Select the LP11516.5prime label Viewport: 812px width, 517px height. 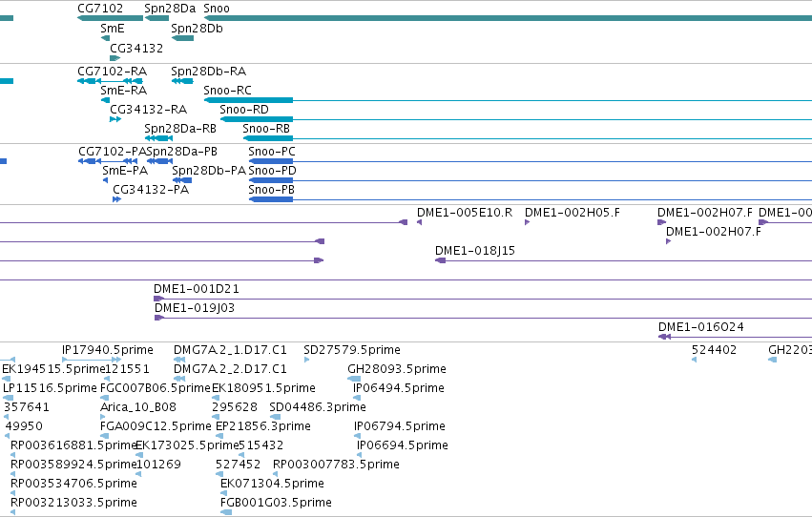(x=50, y=388)
